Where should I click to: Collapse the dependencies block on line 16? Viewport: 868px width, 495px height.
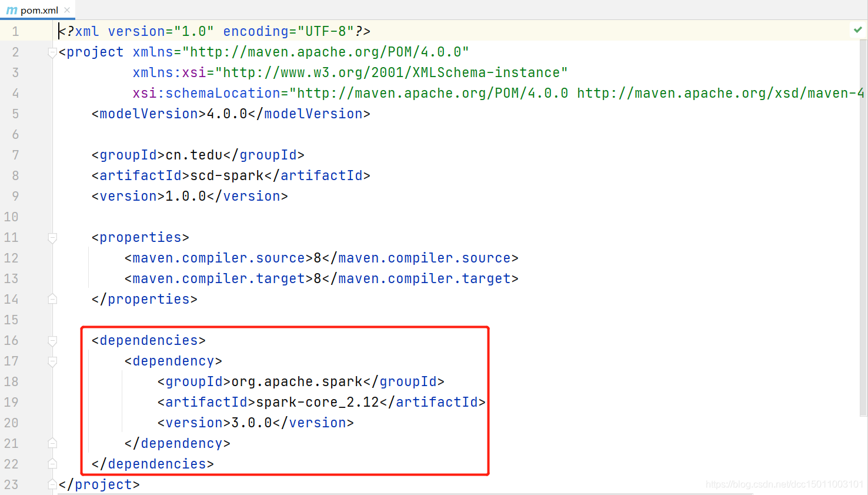pyautogui.click(x=52, y=341)
